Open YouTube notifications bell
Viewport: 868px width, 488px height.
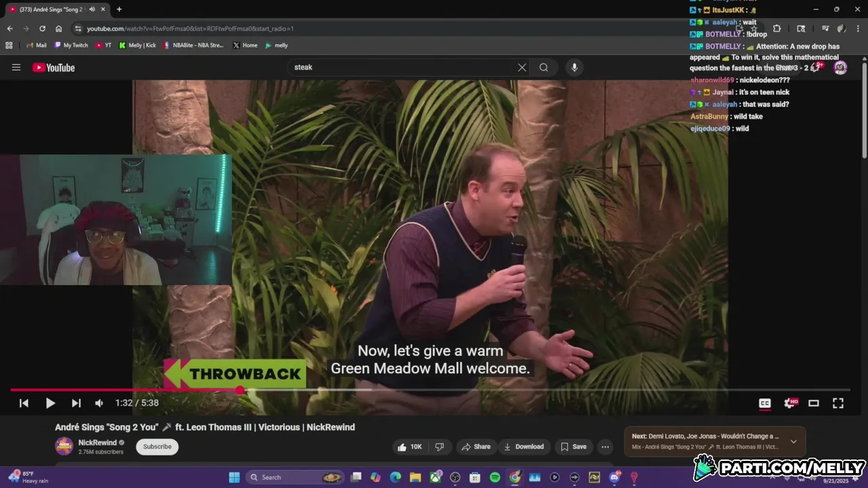click(x=815, y=67)
